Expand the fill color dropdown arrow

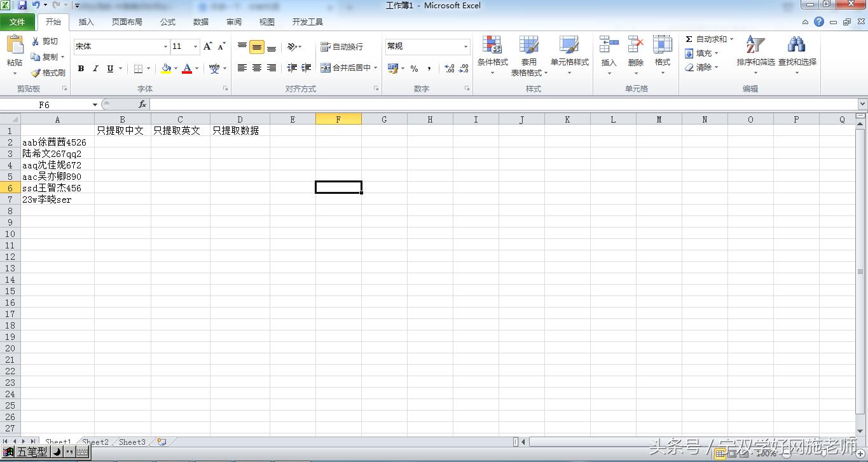(x=176, y=69)
